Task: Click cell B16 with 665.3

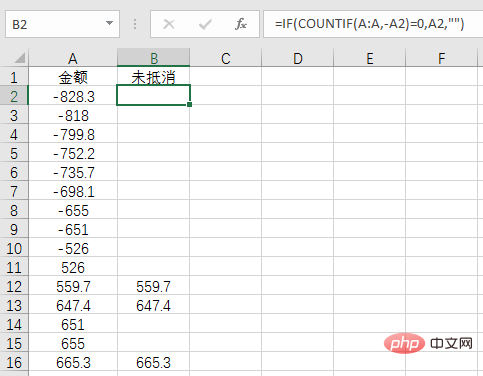Action: click(154, 362)
